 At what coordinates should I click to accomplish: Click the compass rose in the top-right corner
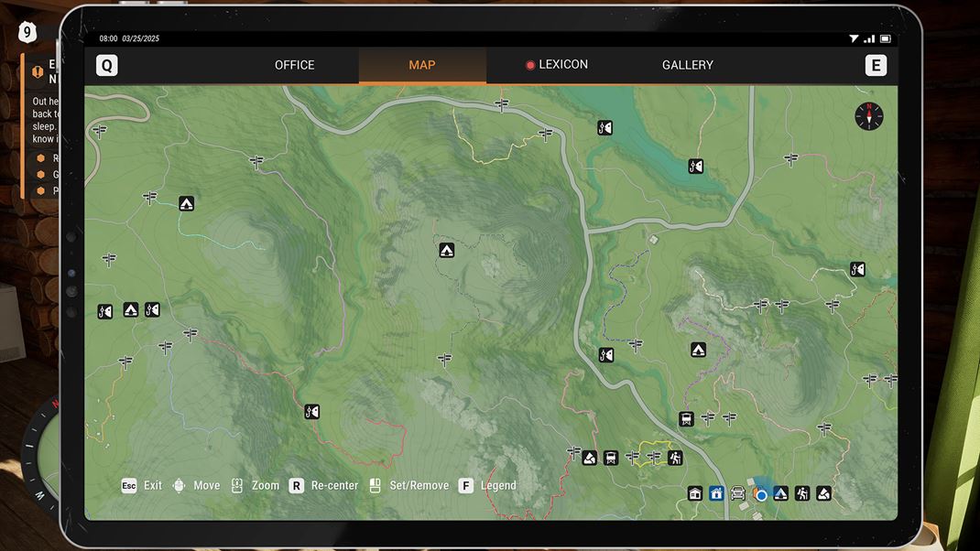[x=866, y=117]
